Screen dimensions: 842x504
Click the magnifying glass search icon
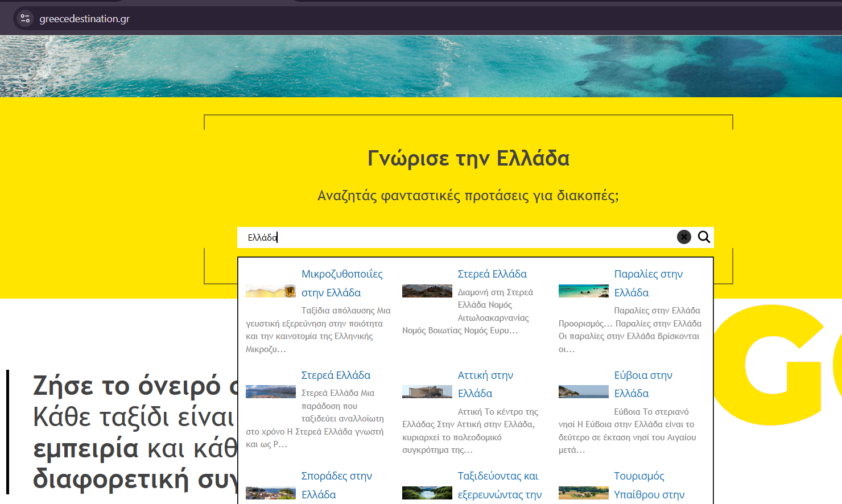[x=704, y=237]
